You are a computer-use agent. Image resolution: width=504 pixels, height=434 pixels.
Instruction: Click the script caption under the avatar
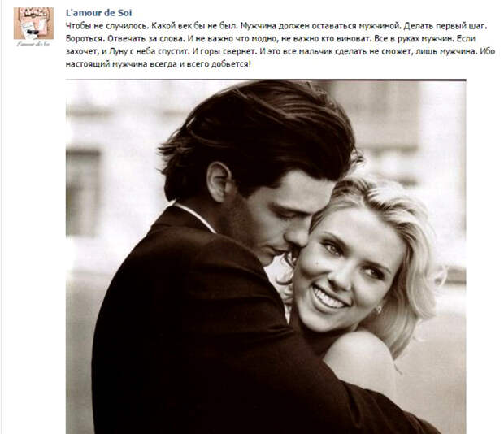click(x=33, y=44)
